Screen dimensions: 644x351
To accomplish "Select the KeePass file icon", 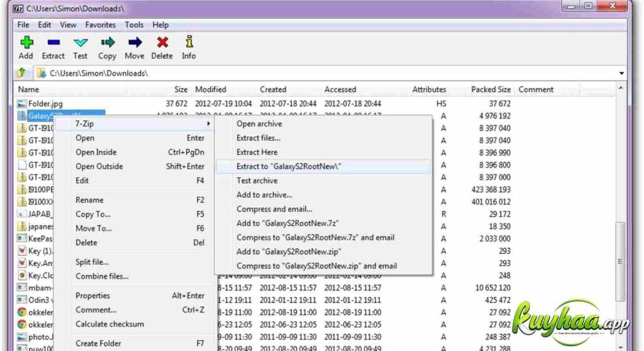I will coord(22,238).
